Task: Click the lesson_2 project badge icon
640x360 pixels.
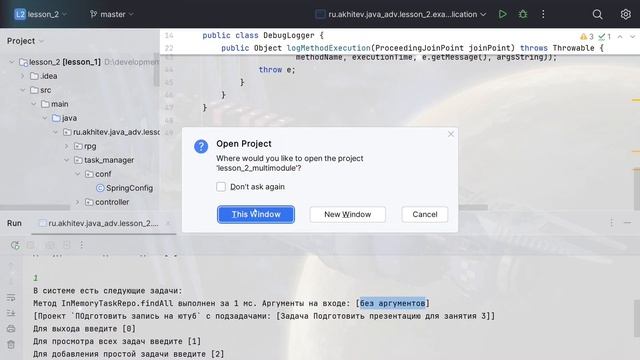Action: click(x=20, y=14)
